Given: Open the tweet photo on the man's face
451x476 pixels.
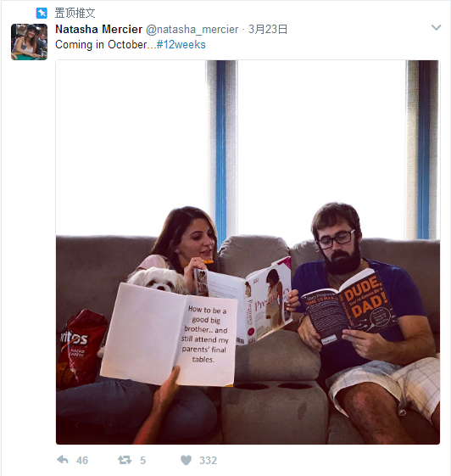Looking at the screenshot, I should pyautogui.click(x=337, y=238).
